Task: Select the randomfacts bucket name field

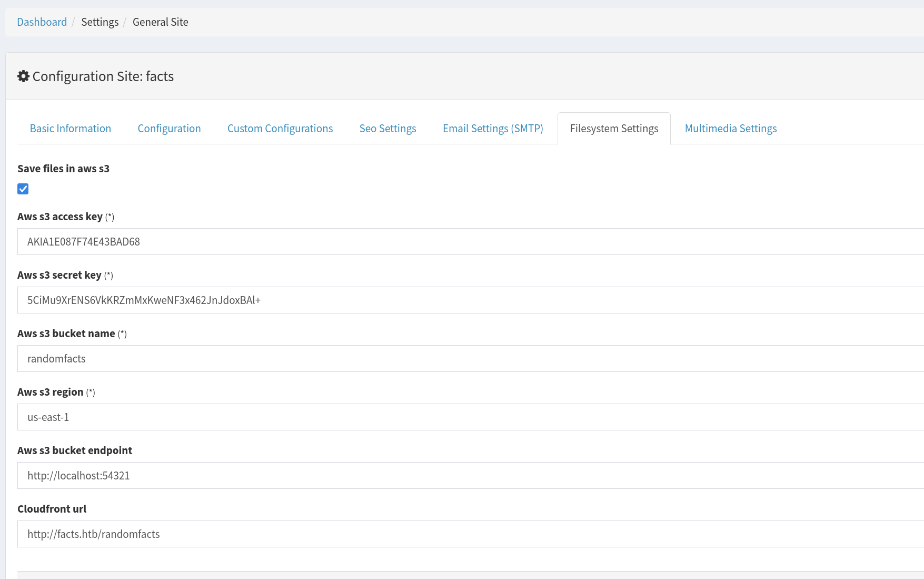Action: [316, 358]
